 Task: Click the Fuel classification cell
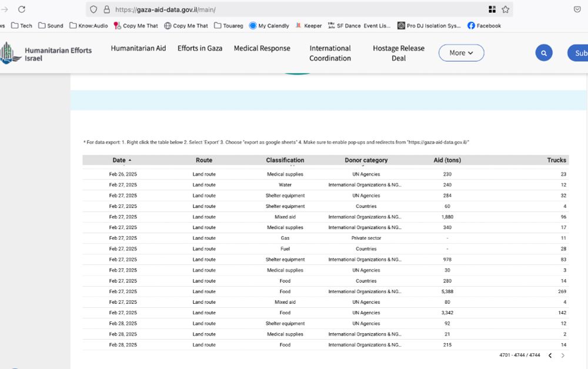pyautogui.click(x=285, y=249)
